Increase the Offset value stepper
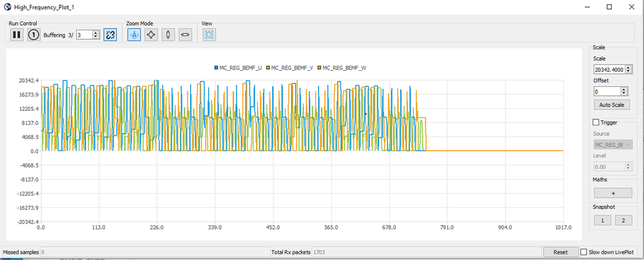The width and height of the screenshot is (644, 260). (x=624, y=89)
